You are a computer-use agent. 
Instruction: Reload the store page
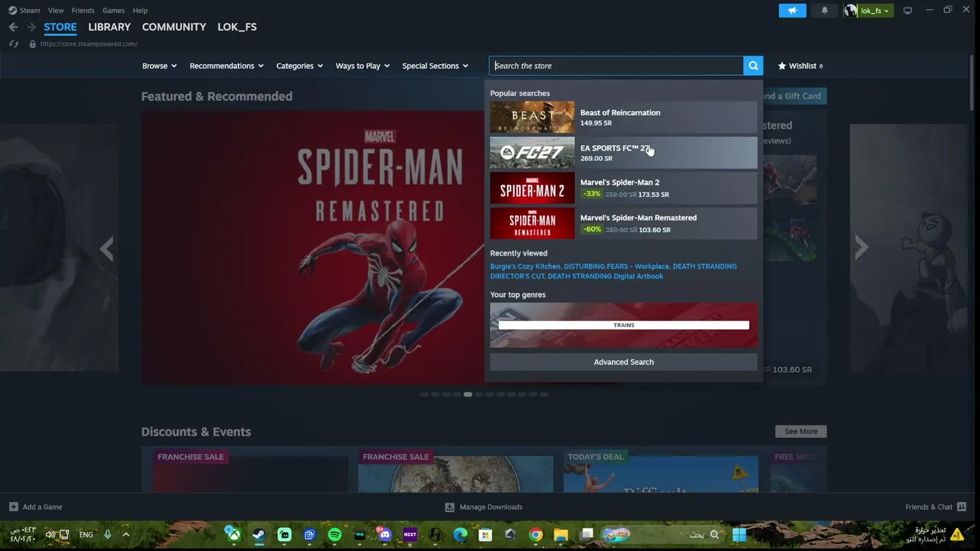point(13,44)
